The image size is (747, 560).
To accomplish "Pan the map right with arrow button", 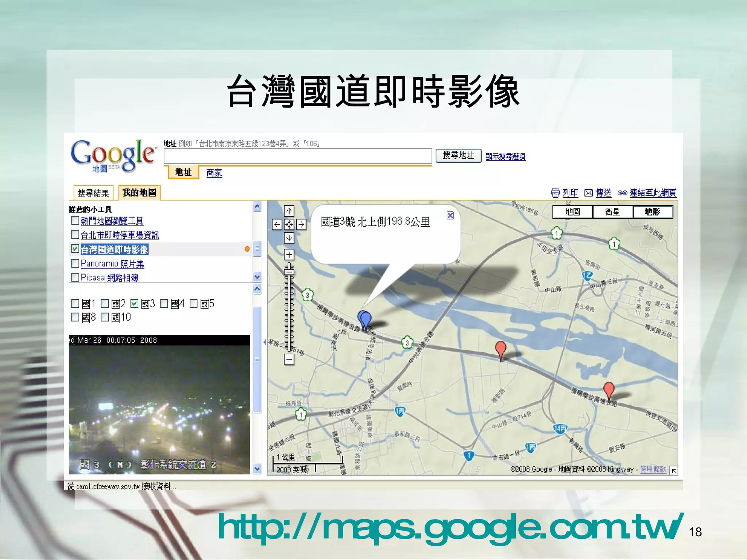I will 301,224.
